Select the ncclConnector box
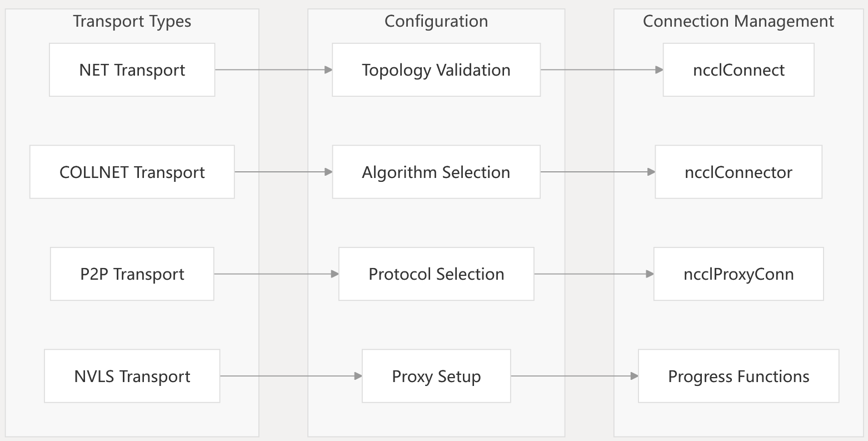868x441 pixels. 739,172
